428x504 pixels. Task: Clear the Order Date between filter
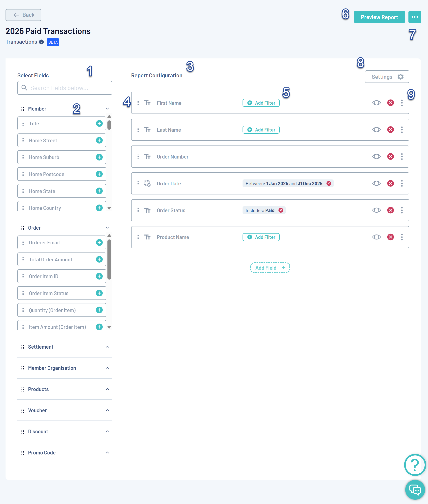coord(329,183)
